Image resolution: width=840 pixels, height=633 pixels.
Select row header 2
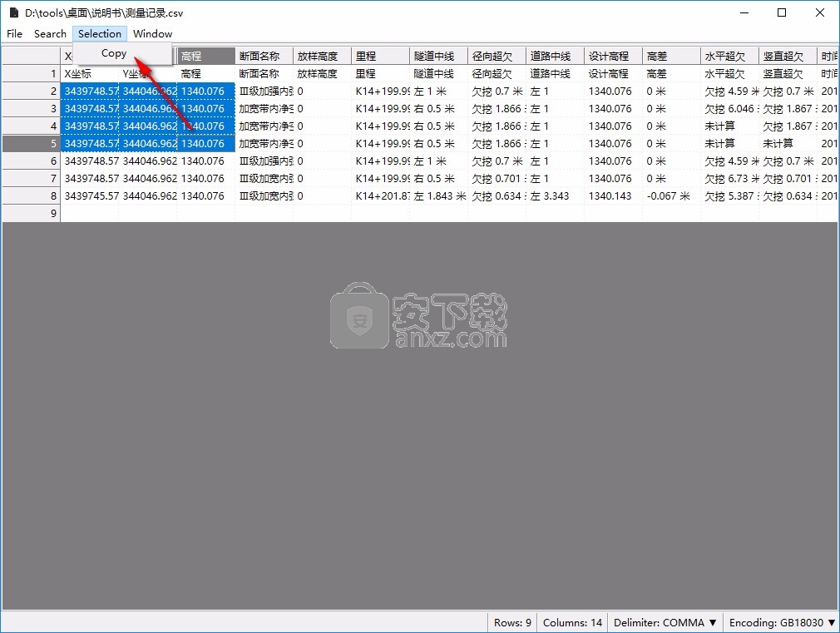tap(31, 91)
